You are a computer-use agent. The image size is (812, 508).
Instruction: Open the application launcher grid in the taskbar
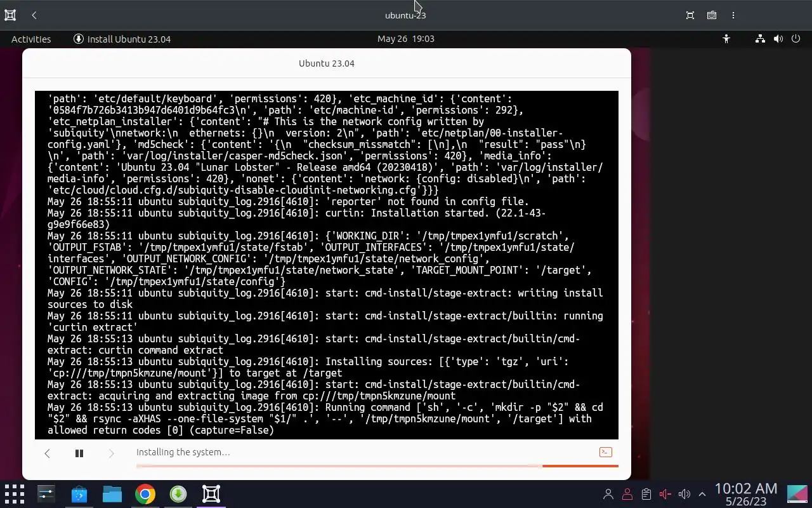[x=14, y=494]
